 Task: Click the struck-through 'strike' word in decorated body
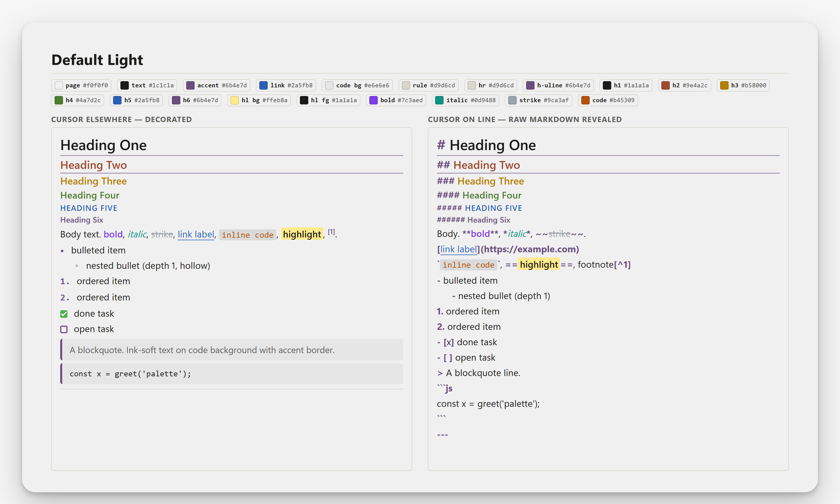pos(162,234)
